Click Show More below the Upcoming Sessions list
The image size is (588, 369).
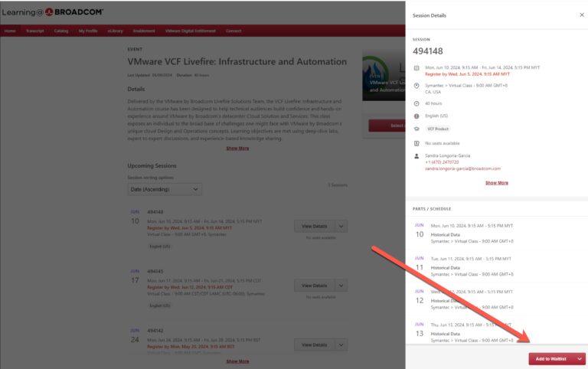click(x=237, y=361)
